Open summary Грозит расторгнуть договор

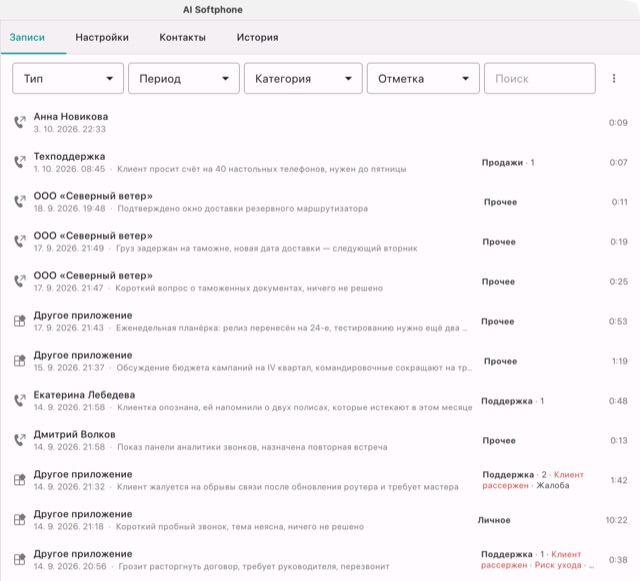[254, 567]
